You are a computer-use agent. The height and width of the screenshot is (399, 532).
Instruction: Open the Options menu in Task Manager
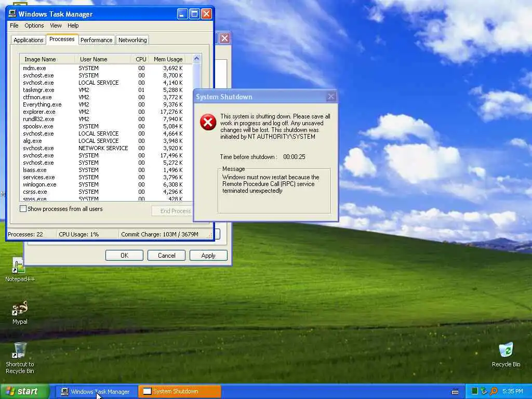(x=34, y=25)
